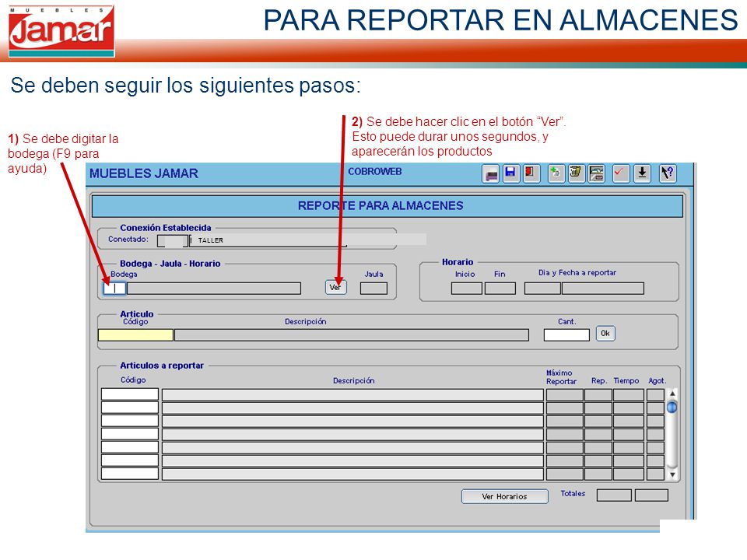Click the first Totales field
The height and width of the screenshot is (560, 747).
click(614, 495)
